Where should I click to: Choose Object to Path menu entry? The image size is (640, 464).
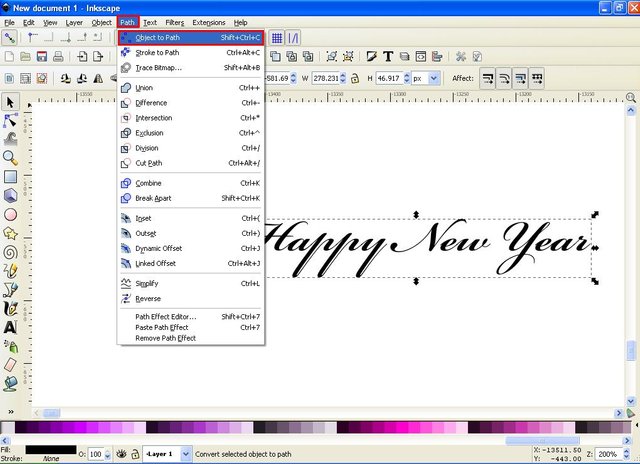click(191, 38)
